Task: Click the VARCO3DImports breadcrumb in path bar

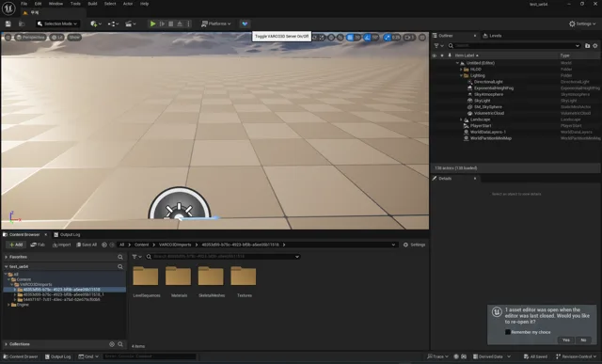Action: point(175,245)
